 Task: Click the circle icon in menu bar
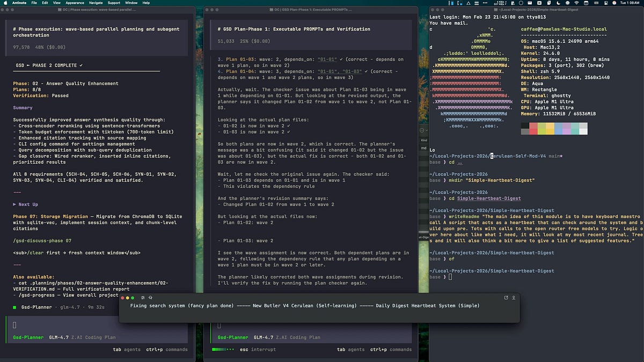[x=521, y=3]
